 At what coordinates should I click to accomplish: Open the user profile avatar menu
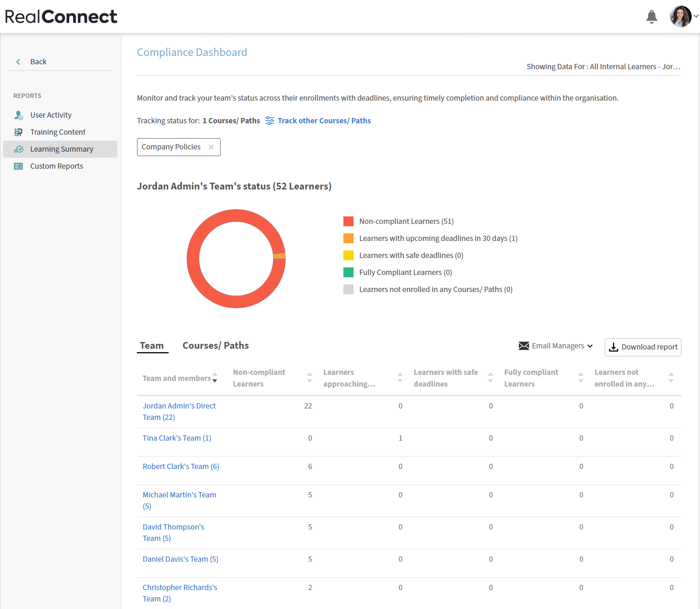click(x=680, y=16)
